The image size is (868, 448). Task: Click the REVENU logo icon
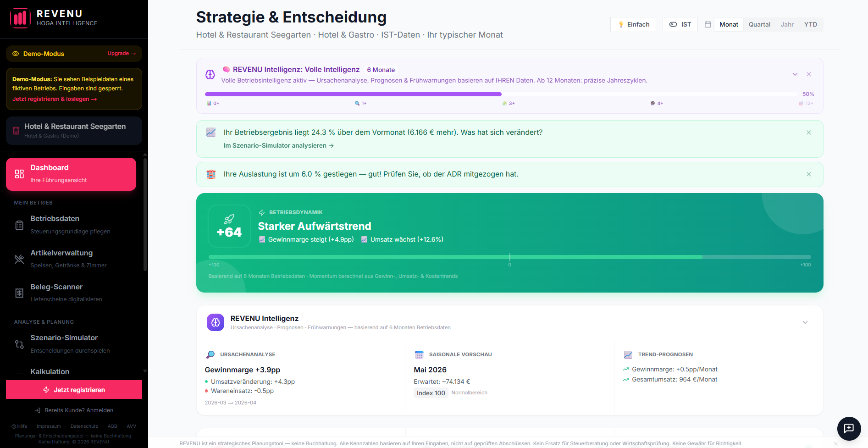point(20,18)
